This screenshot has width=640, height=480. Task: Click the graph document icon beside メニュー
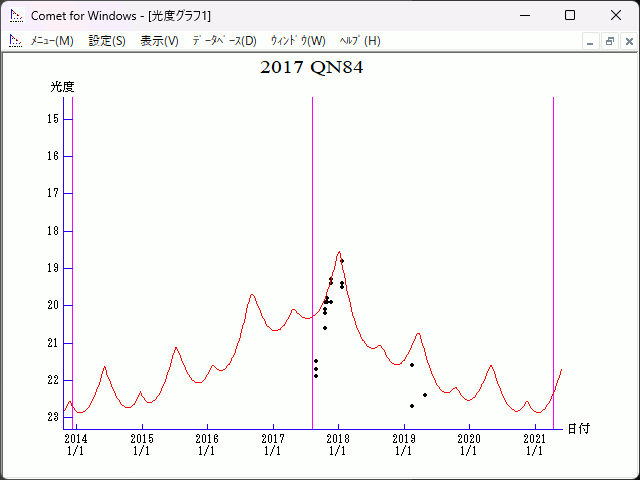click(15, 41)
